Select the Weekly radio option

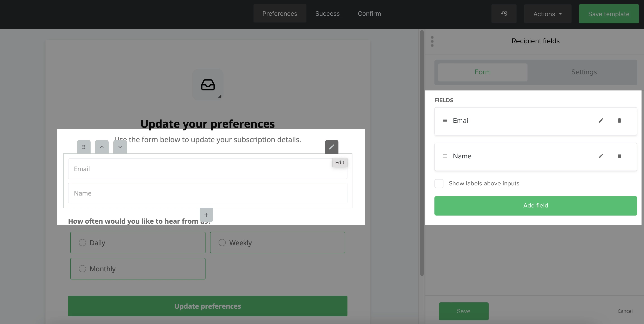(x=222, y=243)
